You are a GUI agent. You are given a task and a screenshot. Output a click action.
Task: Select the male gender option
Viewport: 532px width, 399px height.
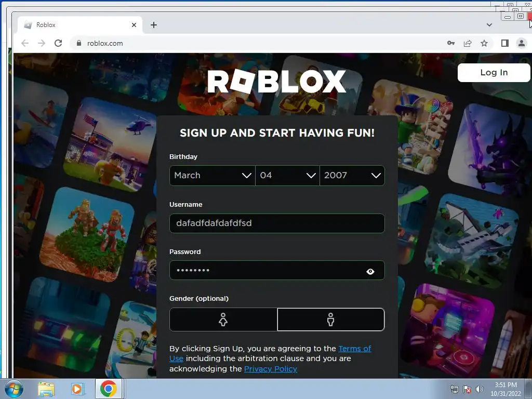pos(331,320)
